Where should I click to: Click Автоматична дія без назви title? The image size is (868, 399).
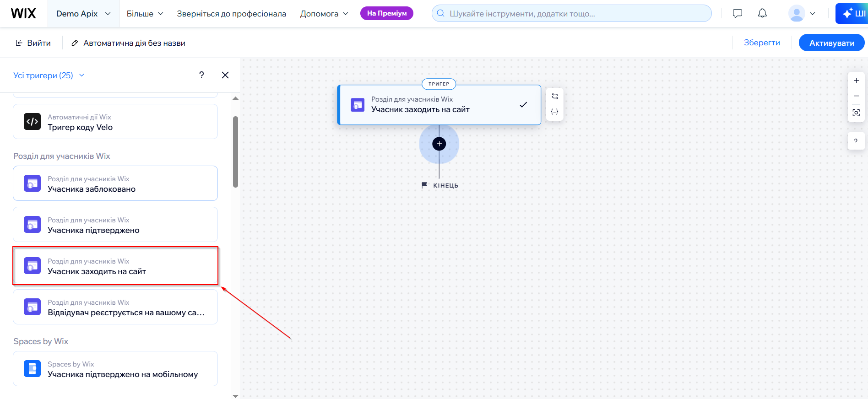point(134,43)
